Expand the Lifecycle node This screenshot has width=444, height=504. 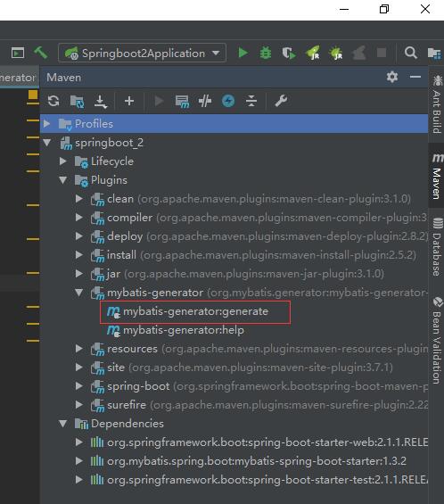63,161
